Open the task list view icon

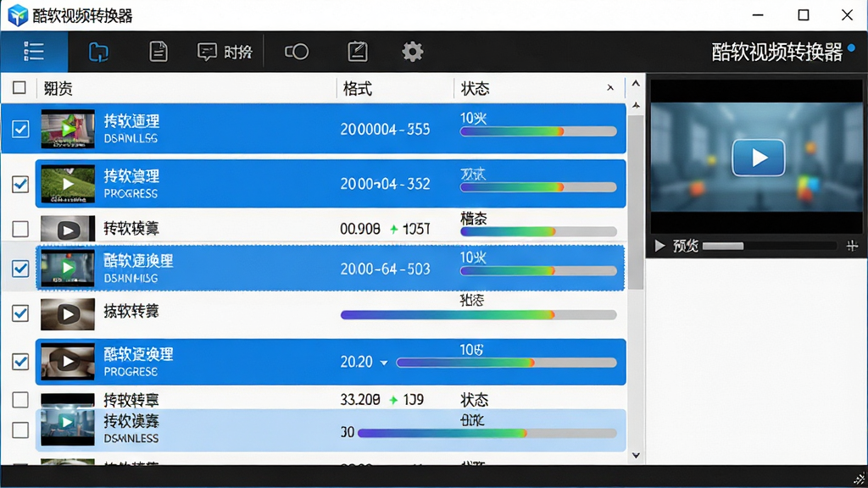pos(34,52)
